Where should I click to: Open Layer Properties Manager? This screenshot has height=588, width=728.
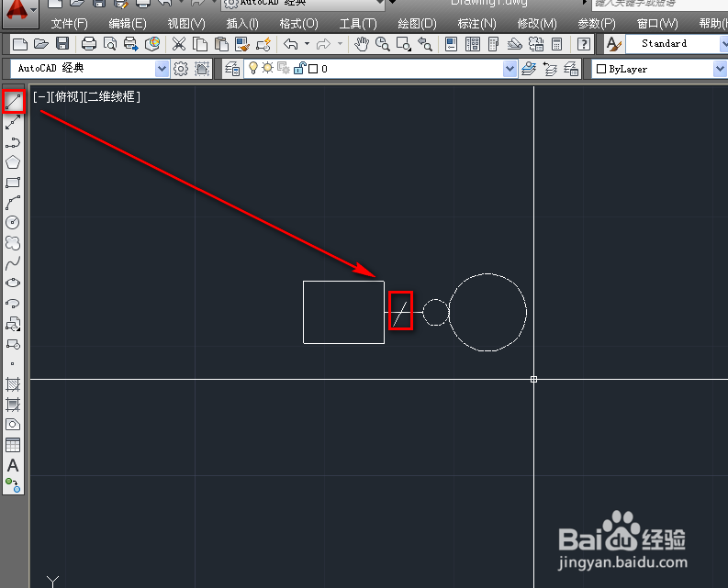pyautogui.click(x=232, y=69)
